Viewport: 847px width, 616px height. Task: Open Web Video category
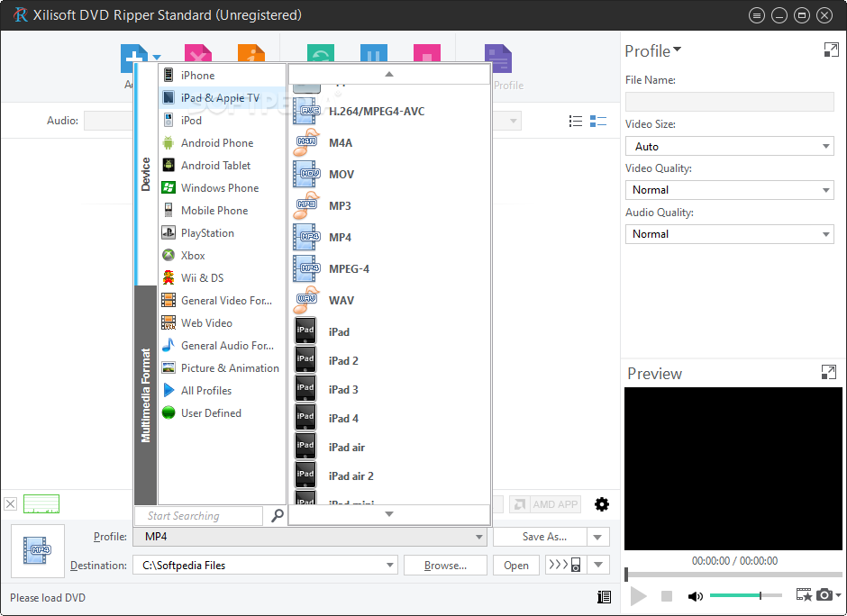tap(222, 322)
